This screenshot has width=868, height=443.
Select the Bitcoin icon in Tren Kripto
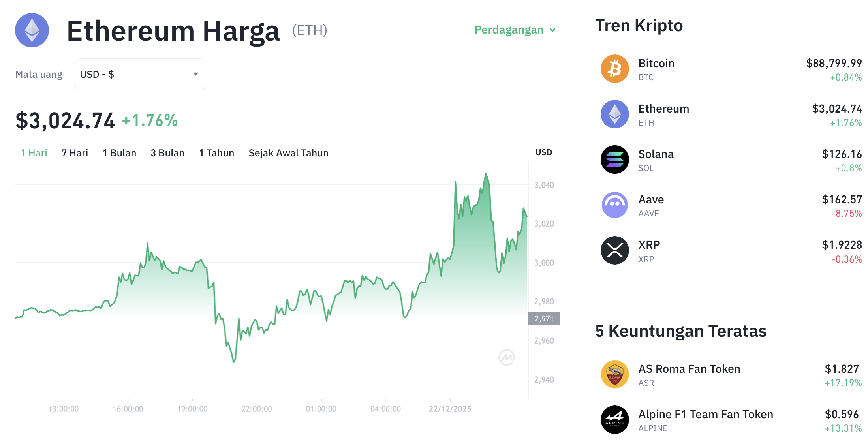pyautogui.click(x=614, y=69)
